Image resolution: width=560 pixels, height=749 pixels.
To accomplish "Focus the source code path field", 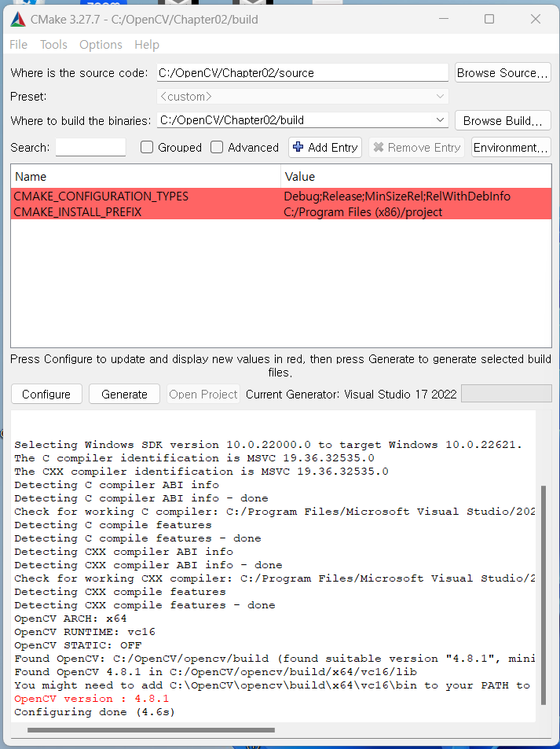I will tap(302, 73).
